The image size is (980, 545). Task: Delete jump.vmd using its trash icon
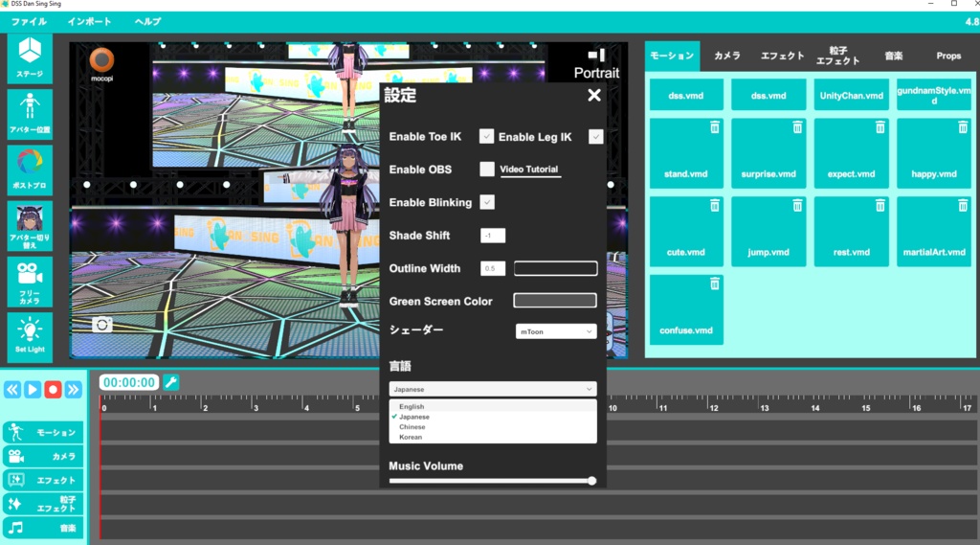click(x=797, y=206)
